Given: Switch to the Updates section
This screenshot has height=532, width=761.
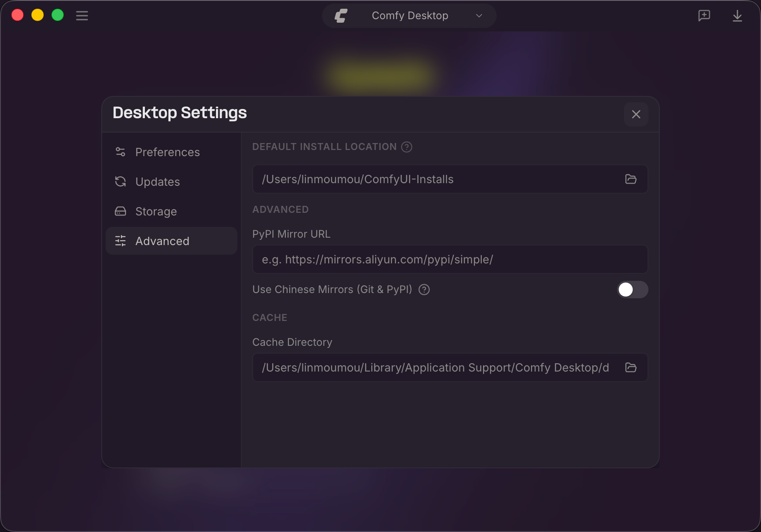Looking at the screenshot, I should 171,182.
